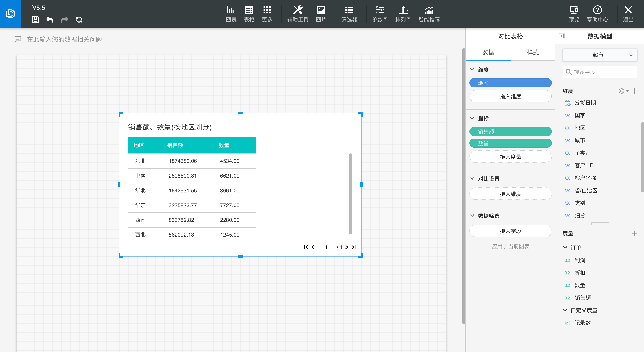Click the refresh icon
644x352 pixels.
click(79, 19)
